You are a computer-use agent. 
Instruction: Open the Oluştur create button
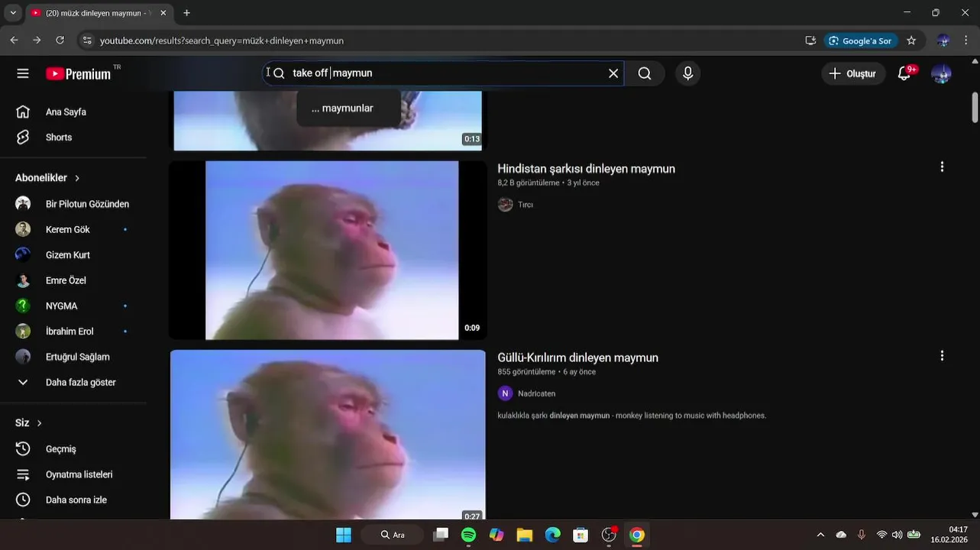tap(853, 73)
